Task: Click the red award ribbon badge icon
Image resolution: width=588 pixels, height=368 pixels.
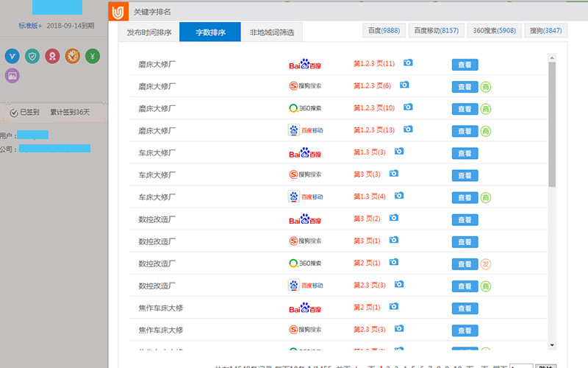Action: 51,56
